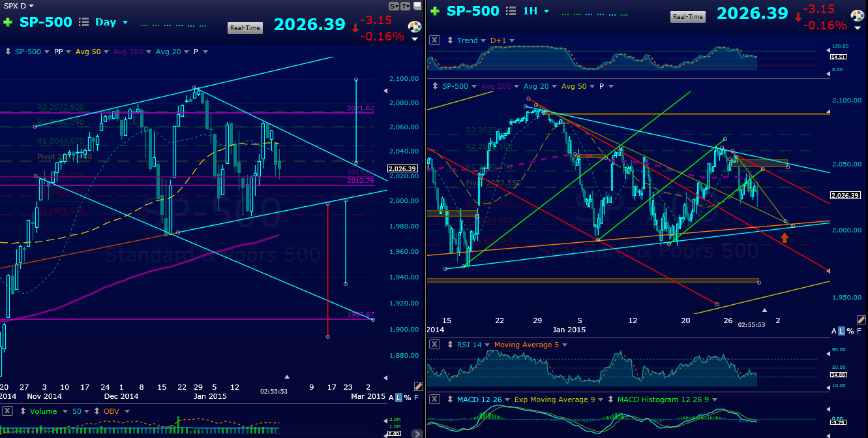
Task: Click the white triangle marker on Day chart time axis
Action: 286,377
